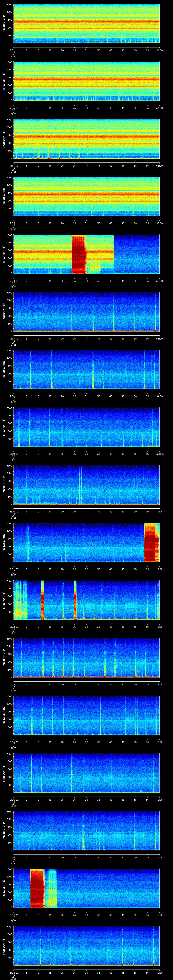The width and height of the screenshot is (173, 980).
Task: Click the large red burst in 8:07:00 spectrogram
Action: click(x=37, y=888)
